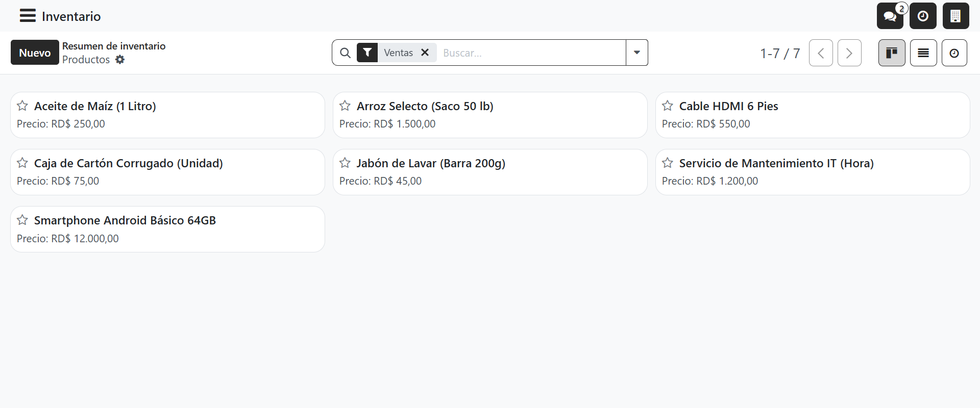Viewport: 980px width, 408px height.
Task: Focus the Buscar search field
Action: (531, 53)
